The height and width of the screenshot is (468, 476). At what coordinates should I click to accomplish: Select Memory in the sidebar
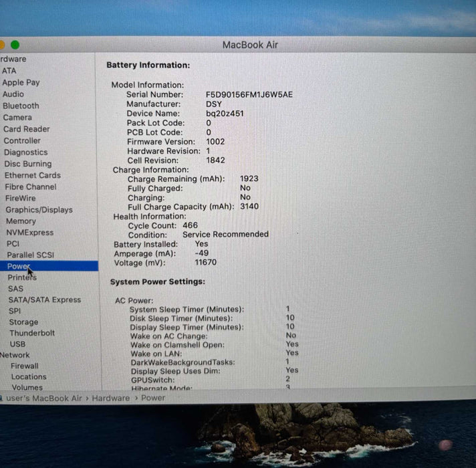tap(21, 221)
